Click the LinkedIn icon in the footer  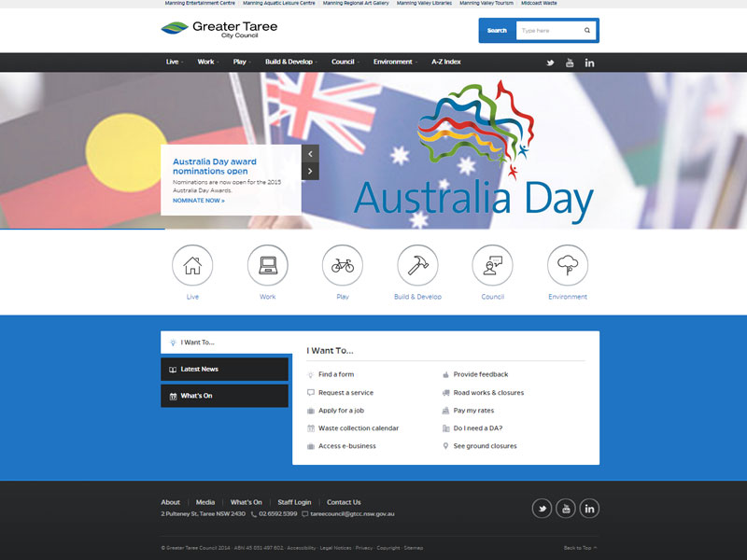tap(589, 509)
